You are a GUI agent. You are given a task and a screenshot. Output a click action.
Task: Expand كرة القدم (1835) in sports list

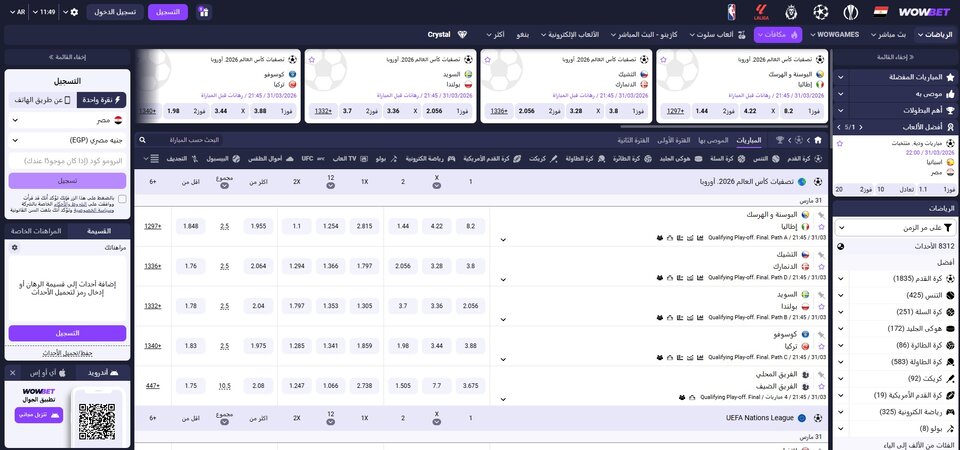click(x=840, y=279)
